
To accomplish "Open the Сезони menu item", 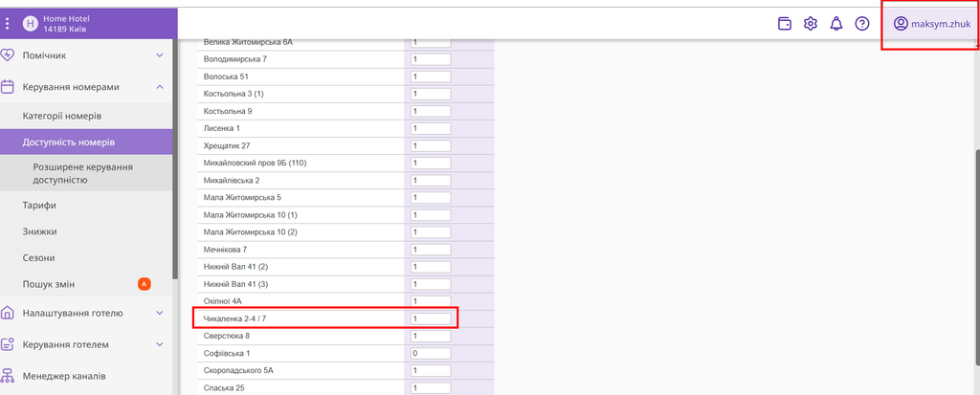I will coord(85,257).
